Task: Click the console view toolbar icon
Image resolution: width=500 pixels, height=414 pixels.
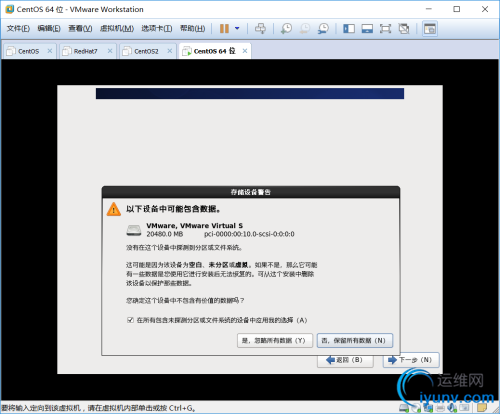Action: 430,29
